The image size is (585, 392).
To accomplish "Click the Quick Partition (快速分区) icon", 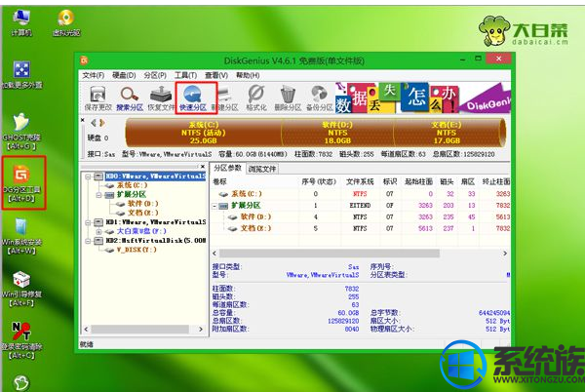I will pos(193,98).
